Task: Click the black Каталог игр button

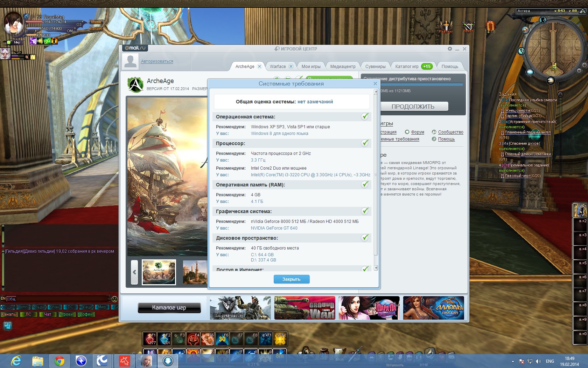Action: click(x=169, y=308)
